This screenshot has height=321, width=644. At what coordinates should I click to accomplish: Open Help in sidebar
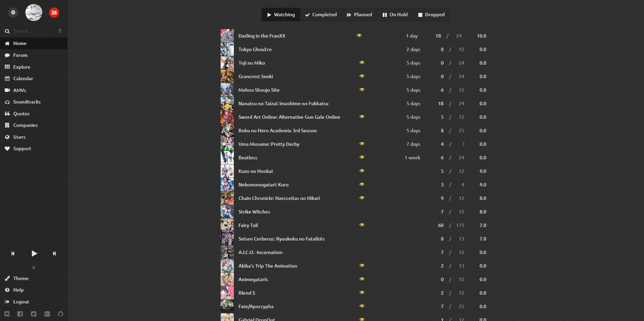[x=34, y=290]
